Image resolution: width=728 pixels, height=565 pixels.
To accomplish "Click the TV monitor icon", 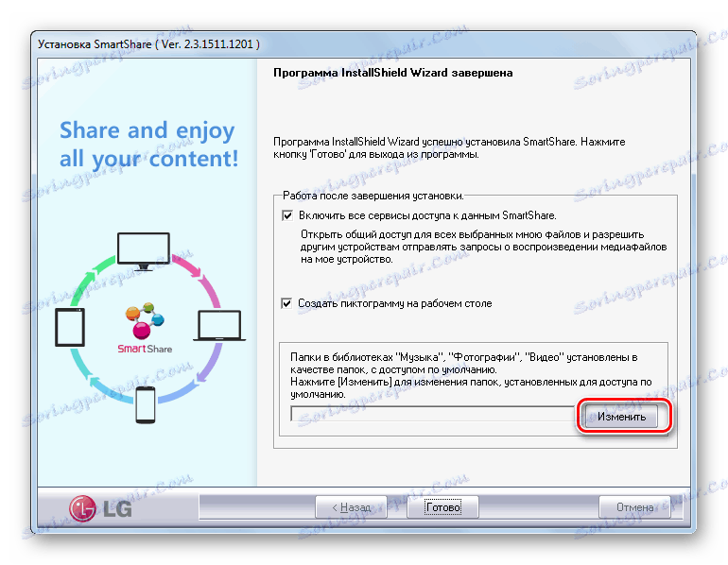I will click(x=144, y=251).
